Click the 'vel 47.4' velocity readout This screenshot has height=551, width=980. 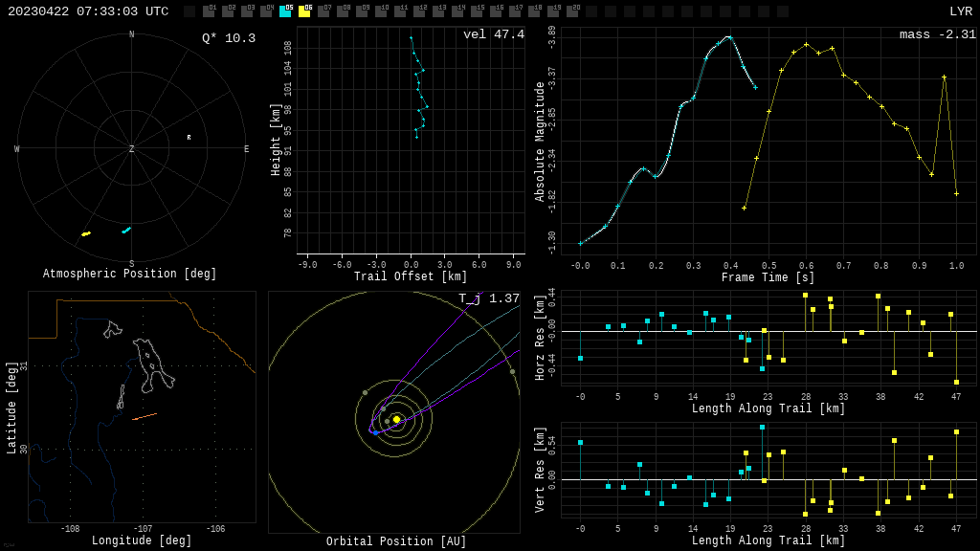[493, 34]
